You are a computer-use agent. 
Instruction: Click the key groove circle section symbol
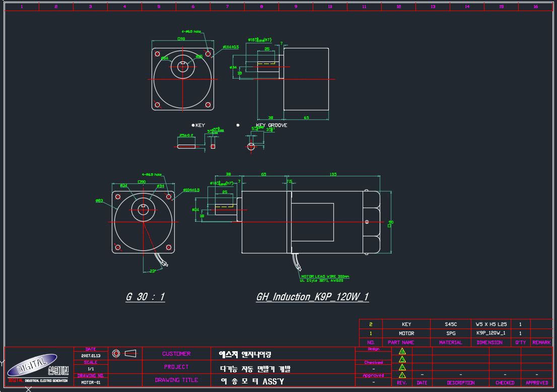tap(251, 146)
